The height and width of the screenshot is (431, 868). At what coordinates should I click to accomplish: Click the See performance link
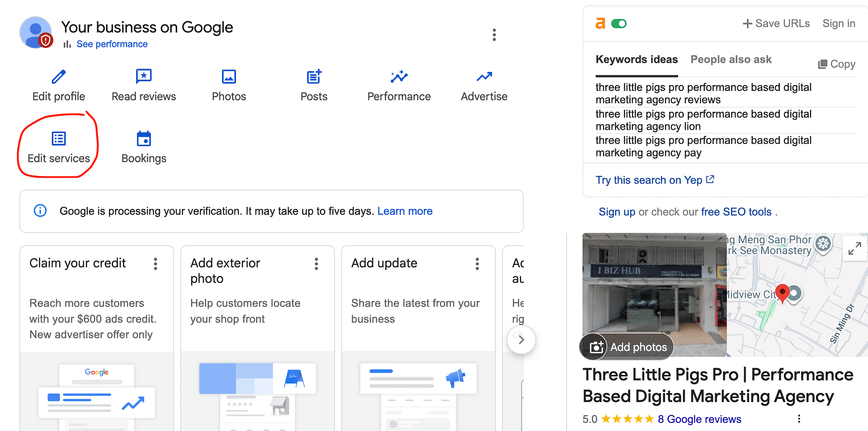112,44
